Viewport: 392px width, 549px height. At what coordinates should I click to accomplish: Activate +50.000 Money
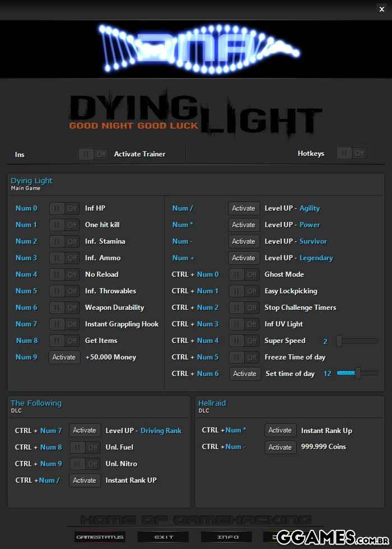point(64,357)
